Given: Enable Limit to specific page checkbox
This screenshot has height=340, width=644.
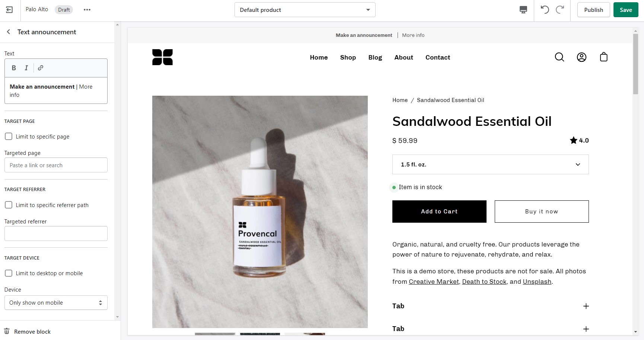Looking at the screenshot, I should point(9,136).
